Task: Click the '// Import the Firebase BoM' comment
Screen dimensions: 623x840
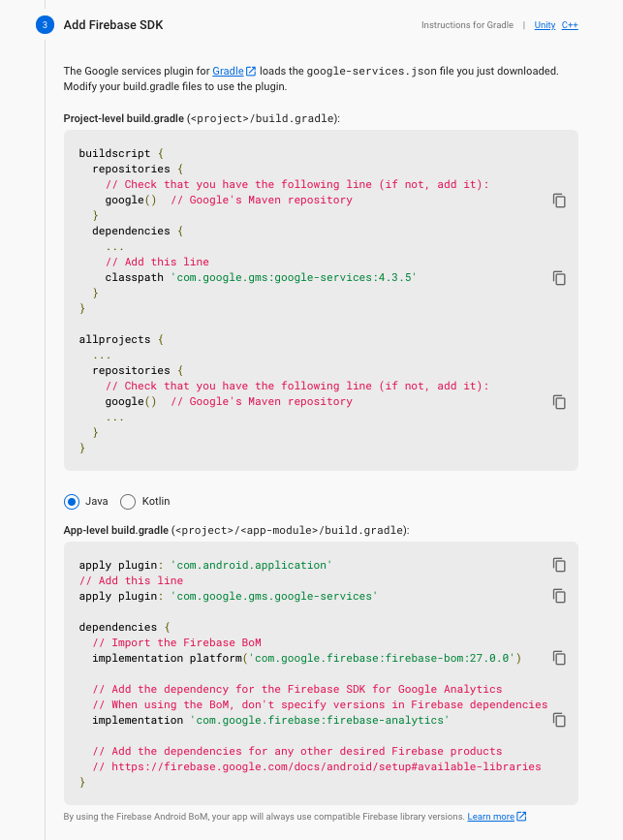Action: click(176, 642)
